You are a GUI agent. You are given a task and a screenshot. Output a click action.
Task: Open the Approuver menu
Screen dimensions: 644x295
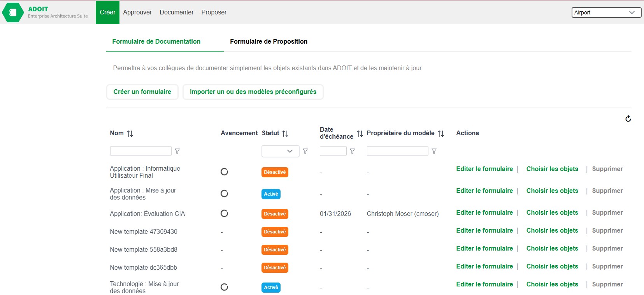pos(137,12)
